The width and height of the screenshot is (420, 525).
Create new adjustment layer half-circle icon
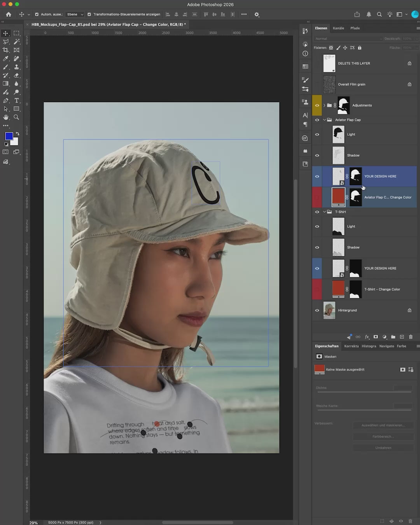[385, 337]
